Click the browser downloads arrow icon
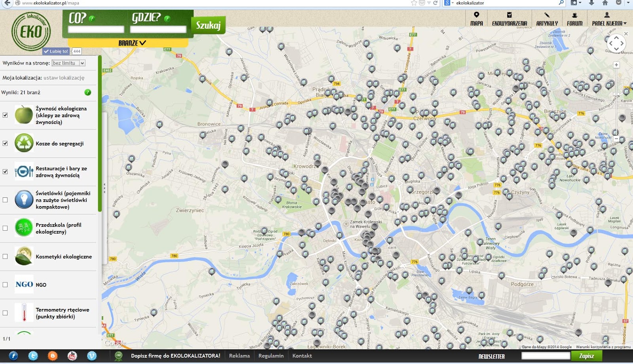633x364 pixels. pyautogui.click(x=591, y=3)
